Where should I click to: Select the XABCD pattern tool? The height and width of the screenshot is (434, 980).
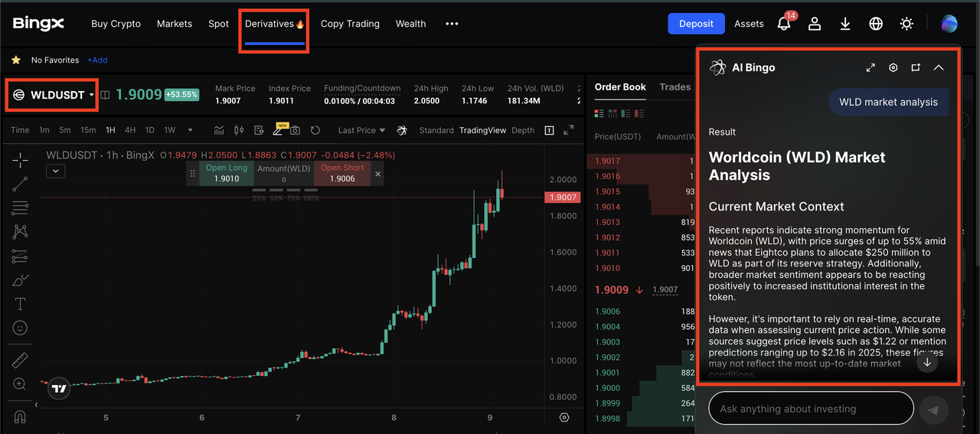(x=21, y=231)
